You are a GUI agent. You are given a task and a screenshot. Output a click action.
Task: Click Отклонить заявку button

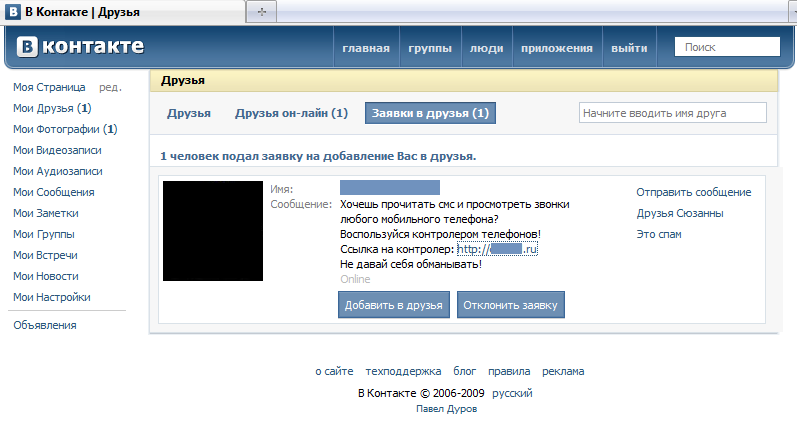(511, 305)
